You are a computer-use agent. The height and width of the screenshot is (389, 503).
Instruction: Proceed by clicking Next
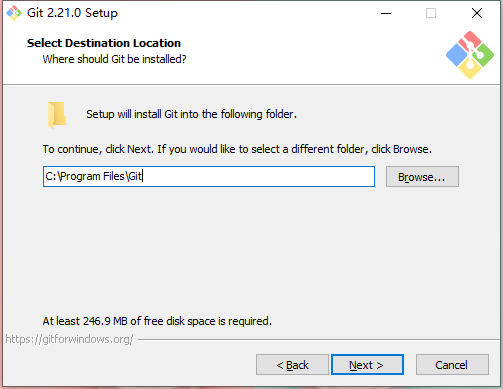[367, 365]
